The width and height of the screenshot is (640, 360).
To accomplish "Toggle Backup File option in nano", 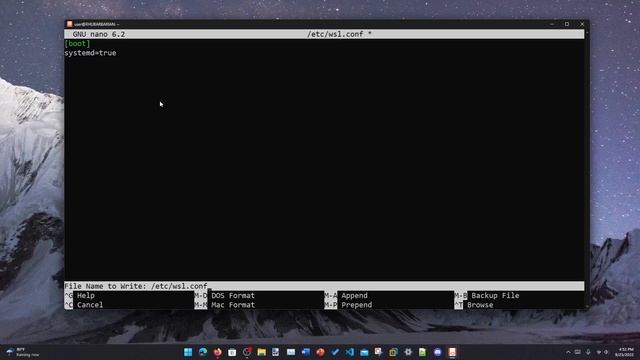I will coord(487,296).
